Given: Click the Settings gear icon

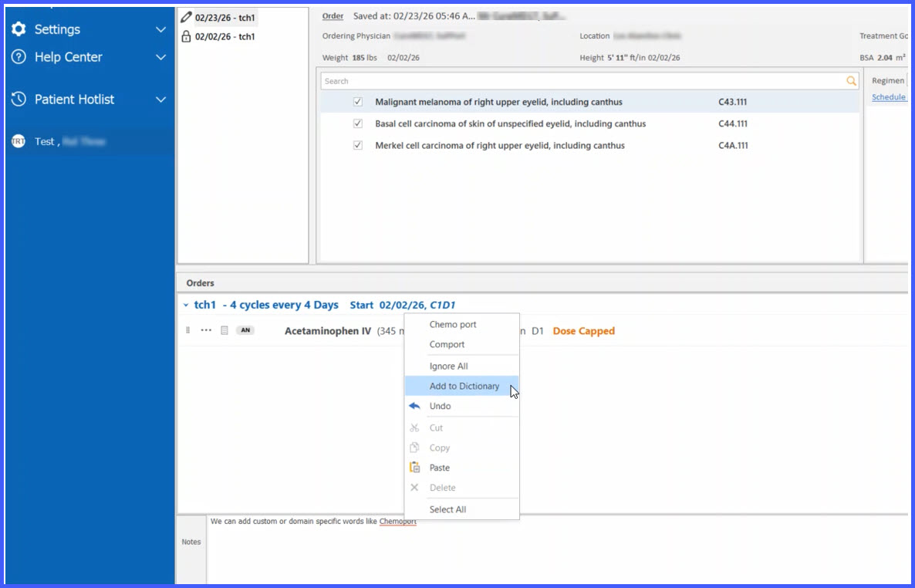Looking at the screenshot, I should (19, 29).
